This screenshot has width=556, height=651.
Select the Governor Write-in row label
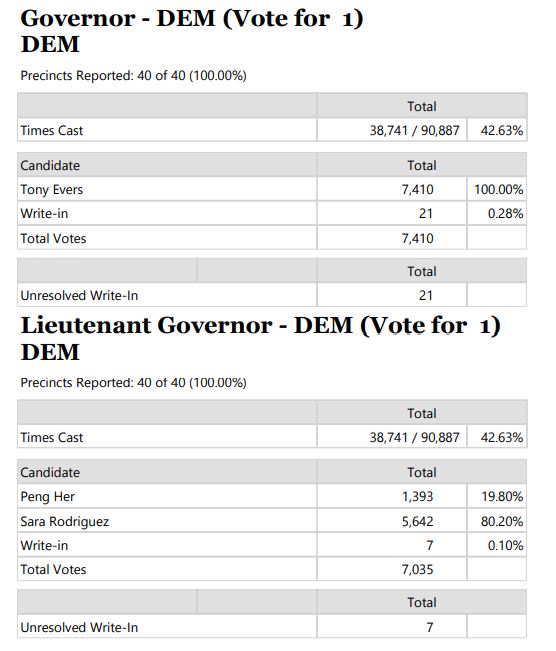44,213
